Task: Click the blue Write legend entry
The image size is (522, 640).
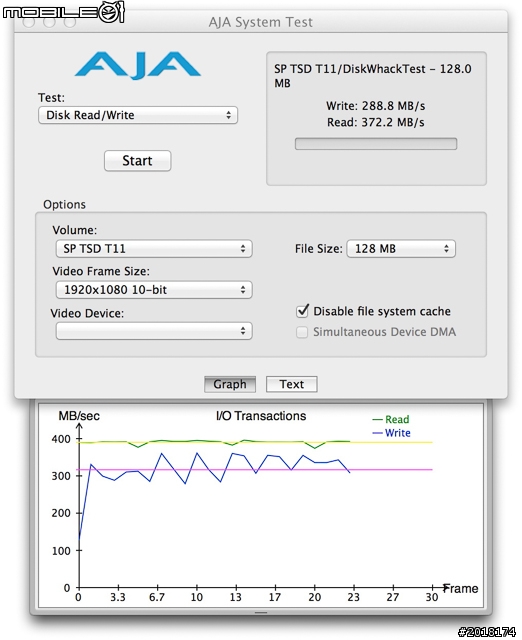Action: (391, 433)
